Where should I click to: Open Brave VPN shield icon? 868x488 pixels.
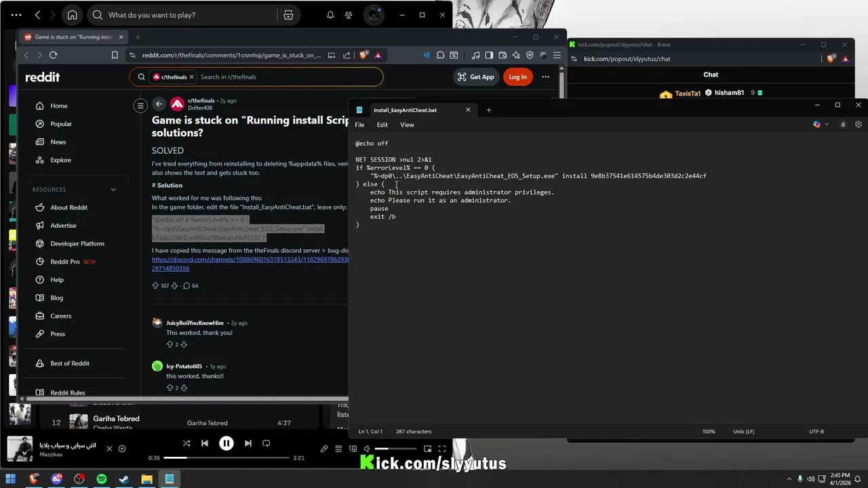click(530, 56)
